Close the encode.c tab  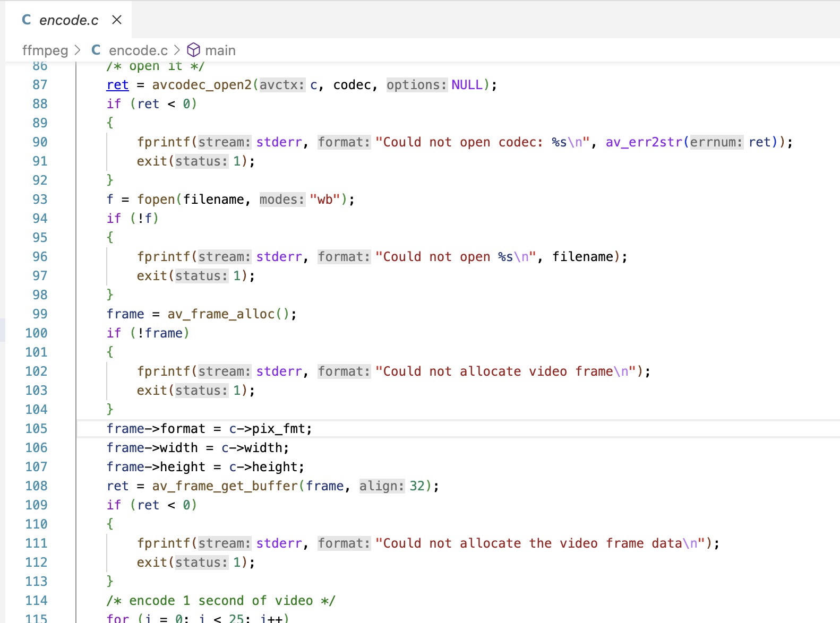coord(117,20)
